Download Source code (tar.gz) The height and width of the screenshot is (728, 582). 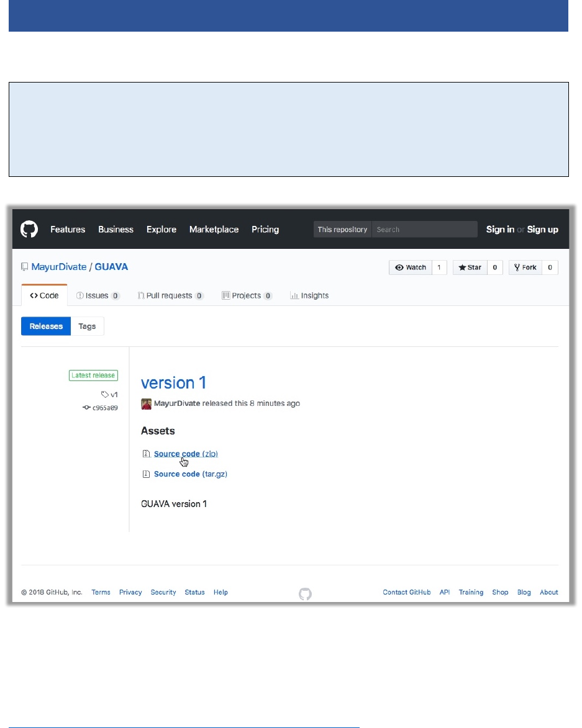click(191, 474)
